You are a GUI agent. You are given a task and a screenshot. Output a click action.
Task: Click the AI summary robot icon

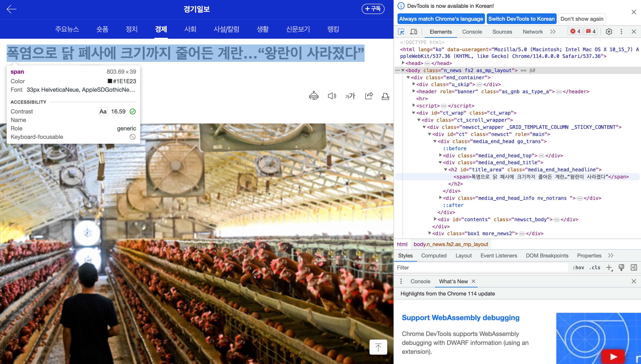[314, 96]
